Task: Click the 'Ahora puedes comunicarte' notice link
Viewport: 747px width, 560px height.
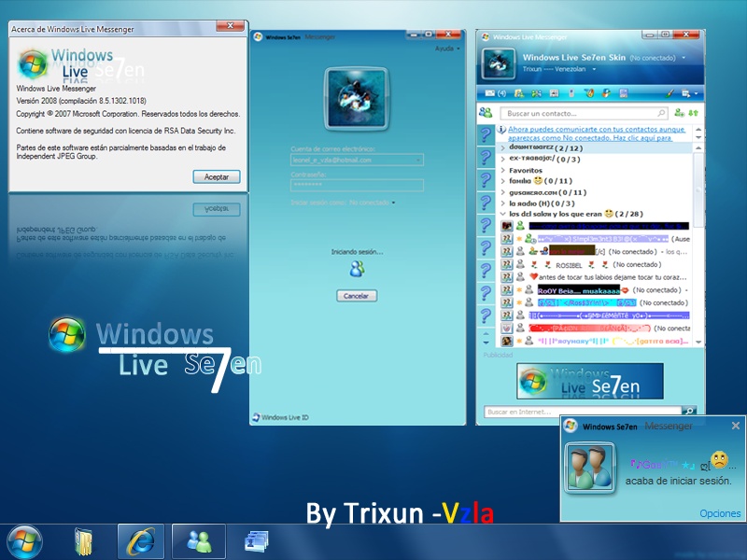Action: point(596,133)
